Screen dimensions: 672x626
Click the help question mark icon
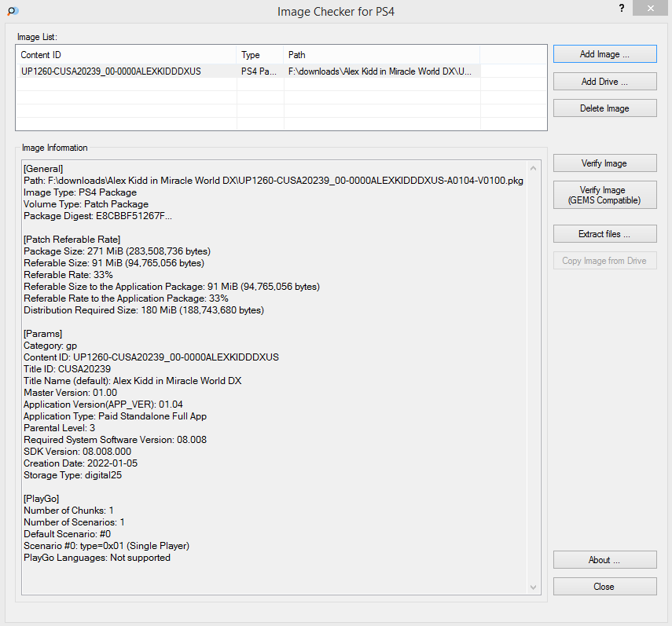pos(622,8)
